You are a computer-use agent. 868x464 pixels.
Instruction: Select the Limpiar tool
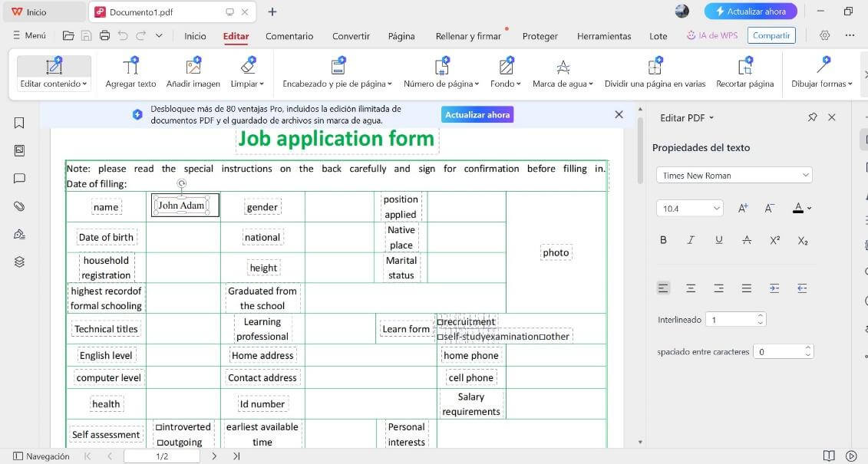[247, 71]
